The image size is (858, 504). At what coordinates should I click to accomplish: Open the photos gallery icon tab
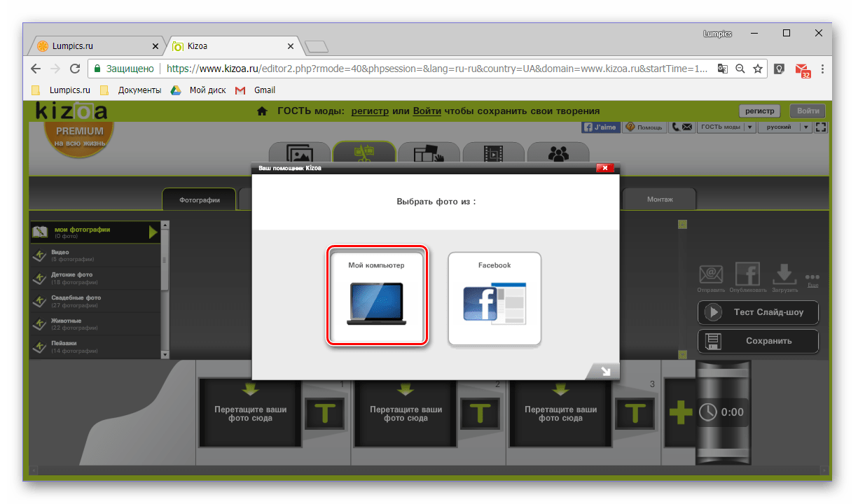tap(300, 154)
